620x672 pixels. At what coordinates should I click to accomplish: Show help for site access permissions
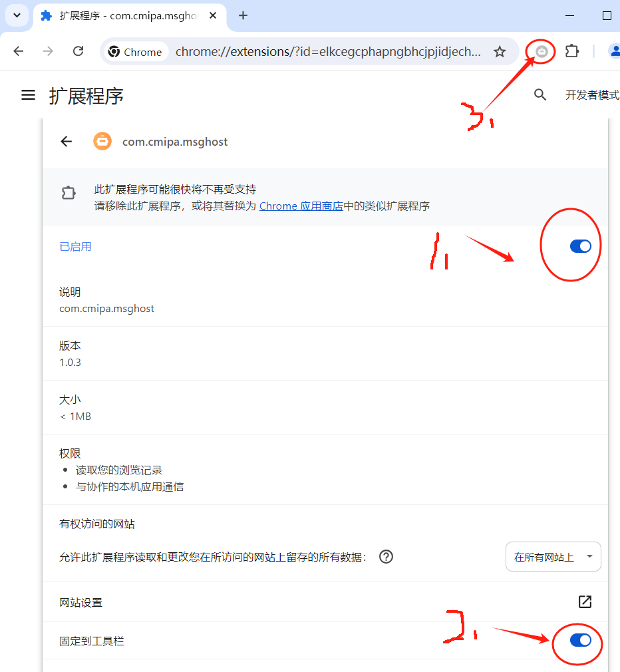point(386,557)
